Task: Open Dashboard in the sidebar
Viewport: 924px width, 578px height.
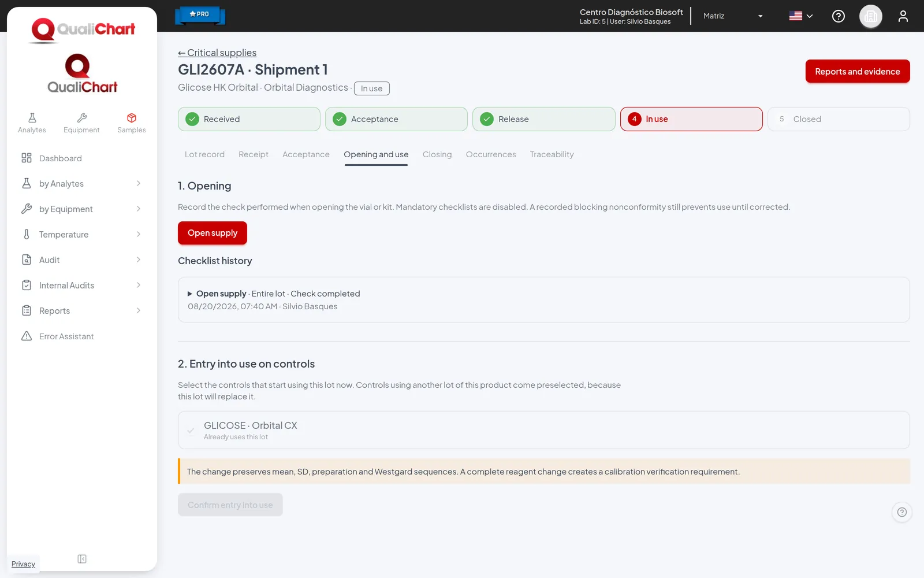Action: pos(81,158)
